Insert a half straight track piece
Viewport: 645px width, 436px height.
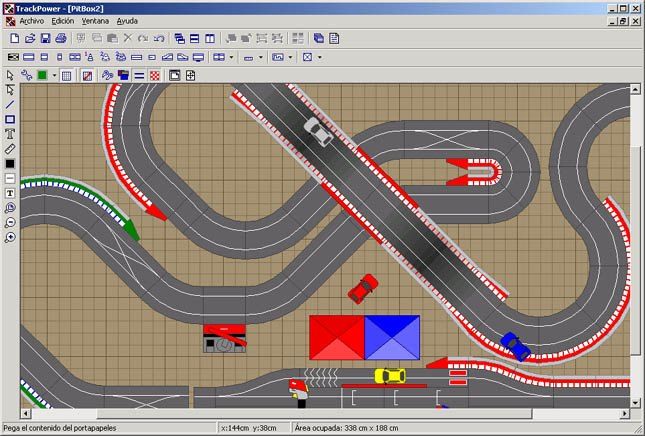pos(44,57)
